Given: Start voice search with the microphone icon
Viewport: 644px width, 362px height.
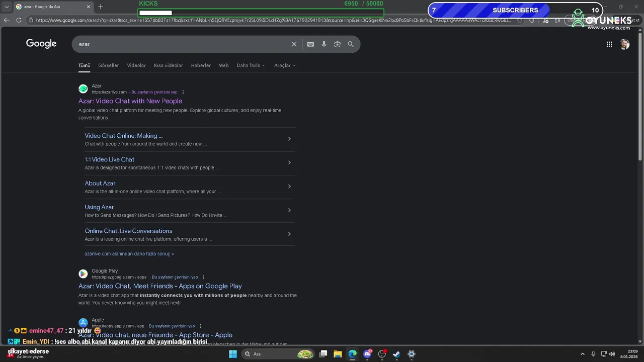Looking at the screenshot, I should click(x=324, y=44).
